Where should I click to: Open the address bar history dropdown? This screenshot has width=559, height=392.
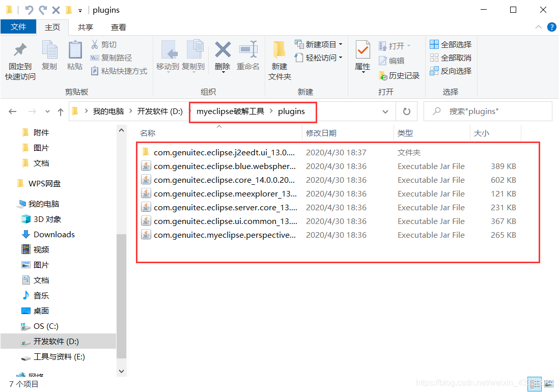click(x=385, y=111)
